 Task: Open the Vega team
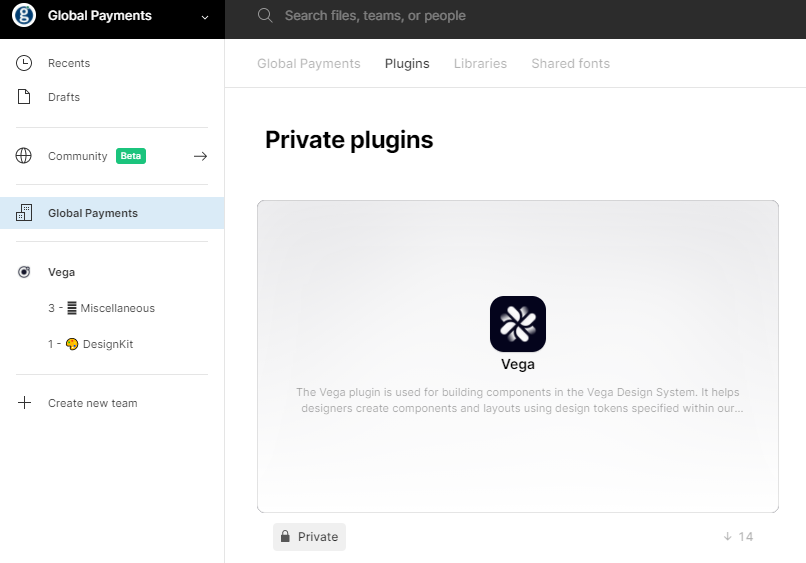61,272
